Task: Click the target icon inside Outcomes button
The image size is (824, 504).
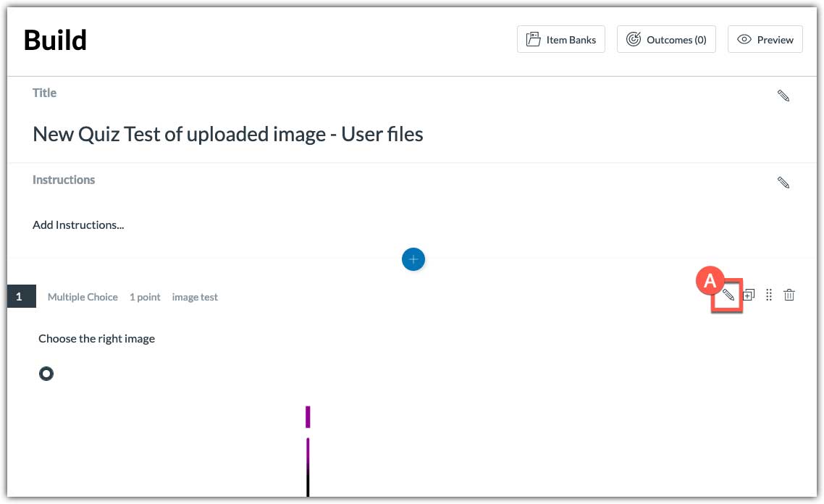Action: [632, 39]
